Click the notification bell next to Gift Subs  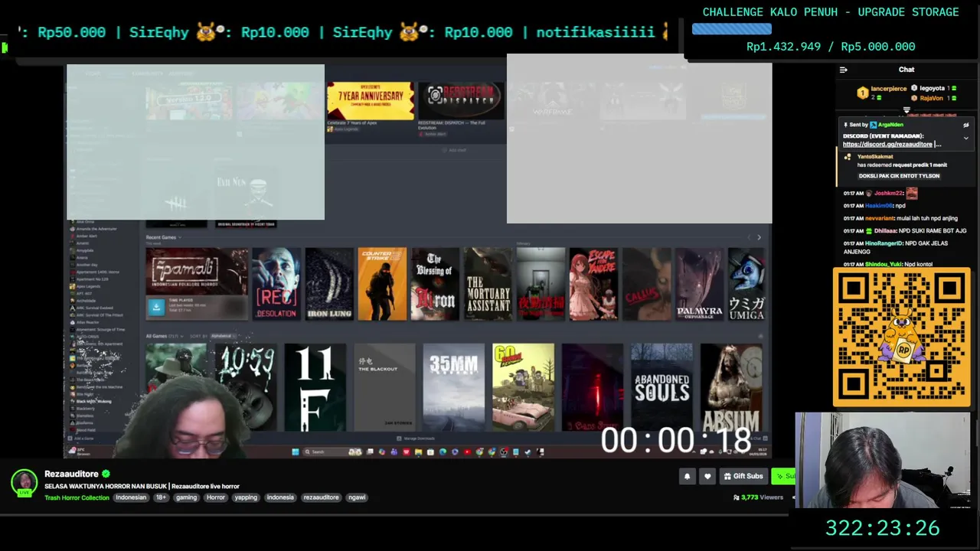click(687, 476)
